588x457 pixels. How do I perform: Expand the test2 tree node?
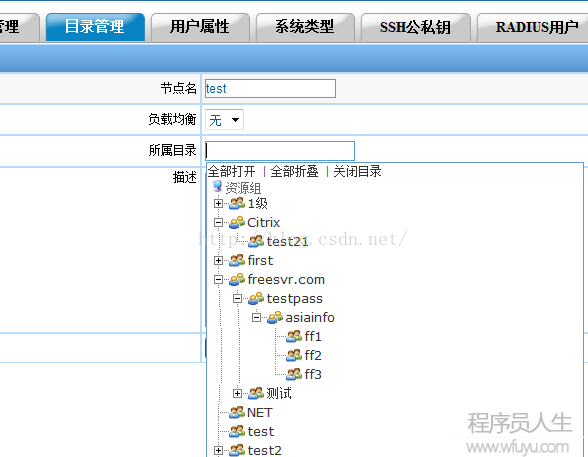pos(218,450)
